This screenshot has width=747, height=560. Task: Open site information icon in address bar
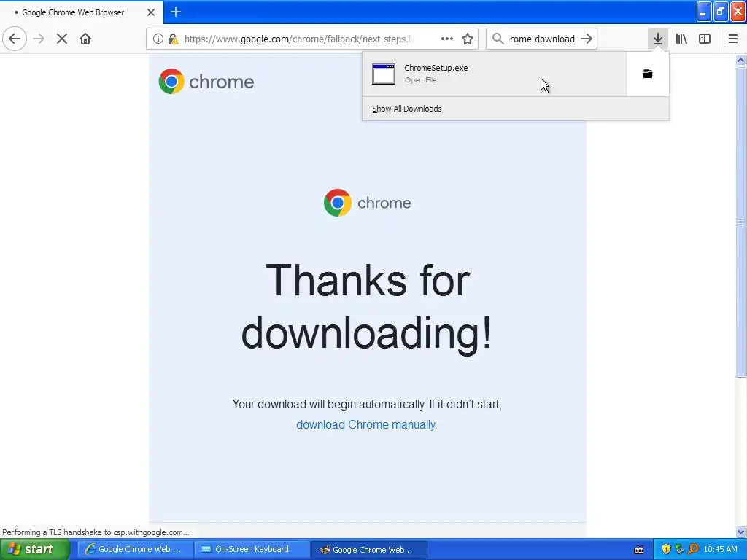point(158,39)
